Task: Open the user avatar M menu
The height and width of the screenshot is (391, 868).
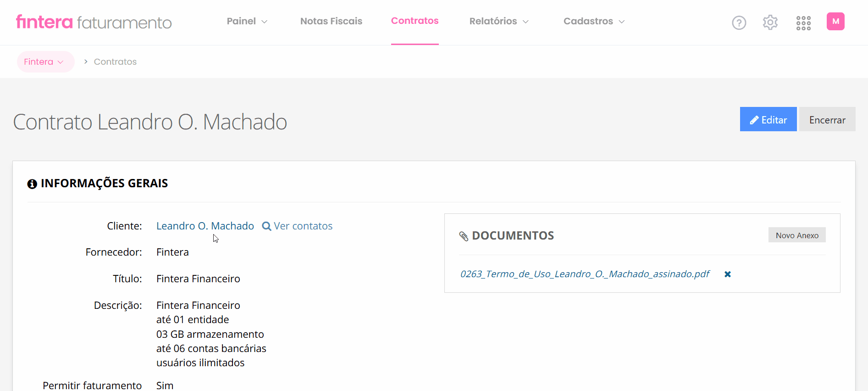Action: pyautogui.click(x=835, y=22)
